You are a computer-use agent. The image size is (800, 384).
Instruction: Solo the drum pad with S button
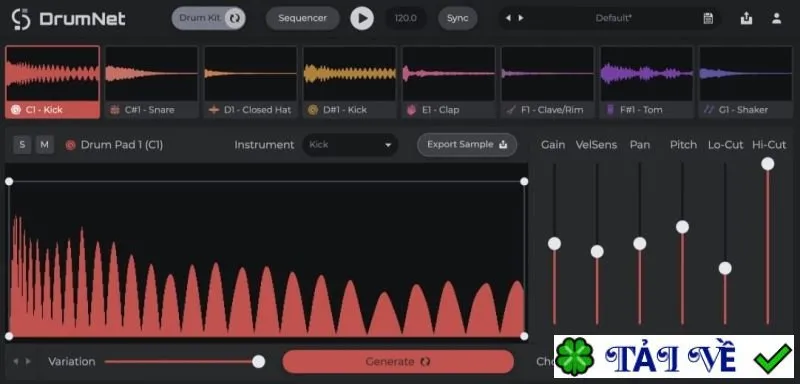coord(22,145)
